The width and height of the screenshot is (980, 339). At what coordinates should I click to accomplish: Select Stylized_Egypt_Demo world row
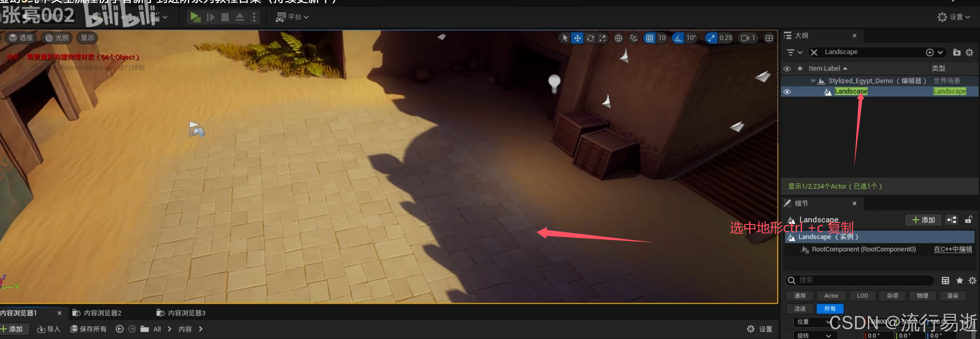coord(880,81)
